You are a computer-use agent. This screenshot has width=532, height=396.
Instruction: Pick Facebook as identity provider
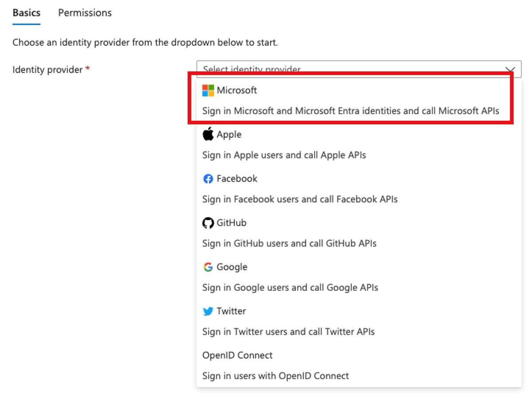237,179
